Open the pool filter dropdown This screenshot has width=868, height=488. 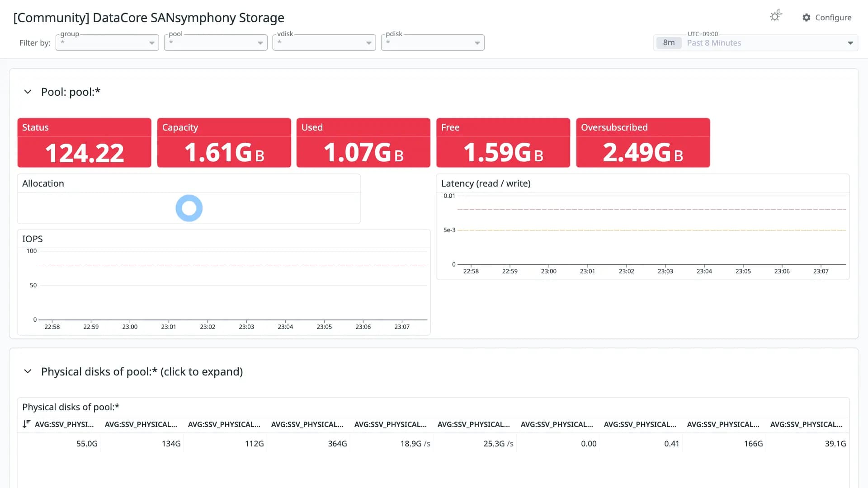point(216,42)
